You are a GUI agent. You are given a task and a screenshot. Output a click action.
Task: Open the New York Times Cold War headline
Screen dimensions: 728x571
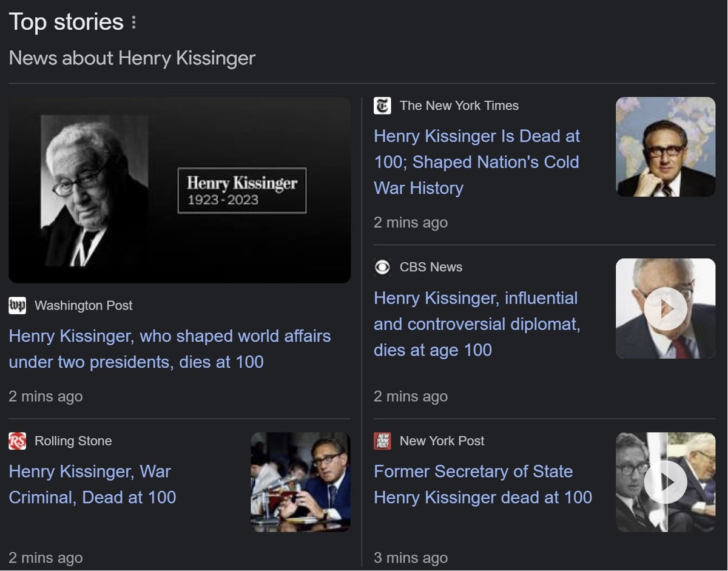(x=477, y=162)
